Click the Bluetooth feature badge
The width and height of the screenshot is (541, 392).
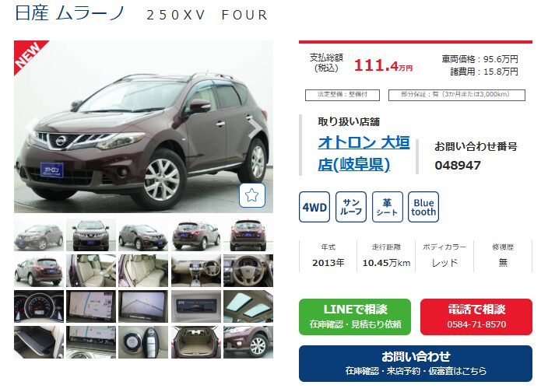click(x=423, y=207)
